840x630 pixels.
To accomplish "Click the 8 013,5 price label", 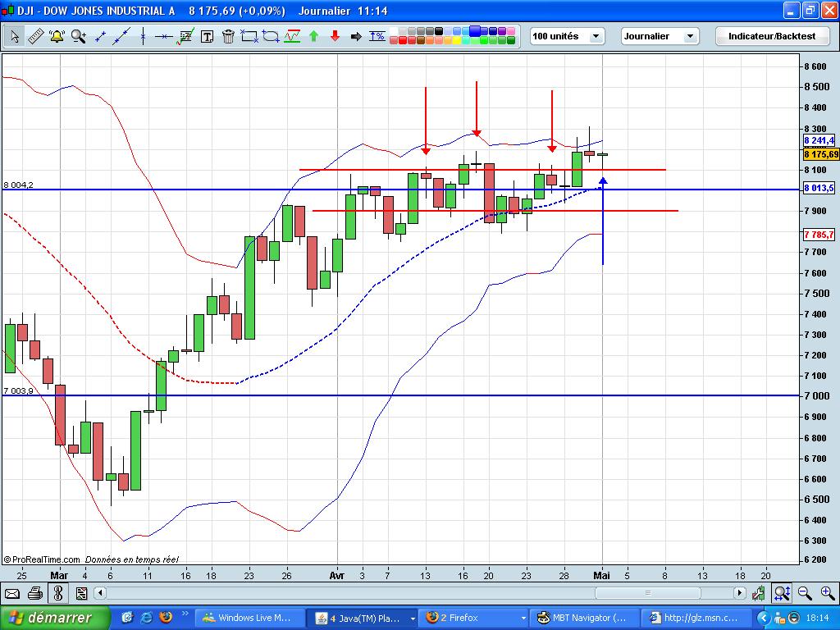I will pos(819,188).
